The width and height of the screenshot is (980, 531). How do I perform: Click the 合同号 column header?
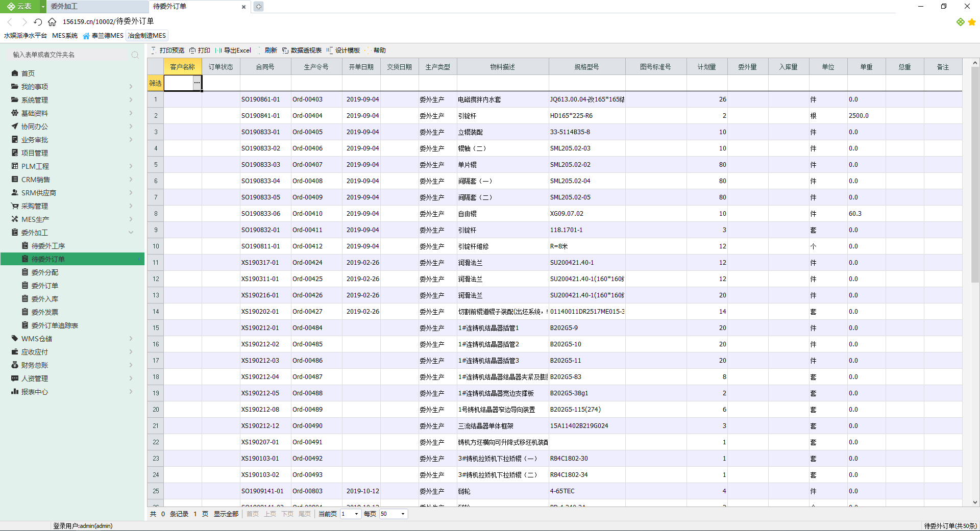pyautogui.click(x=265, y=67)
